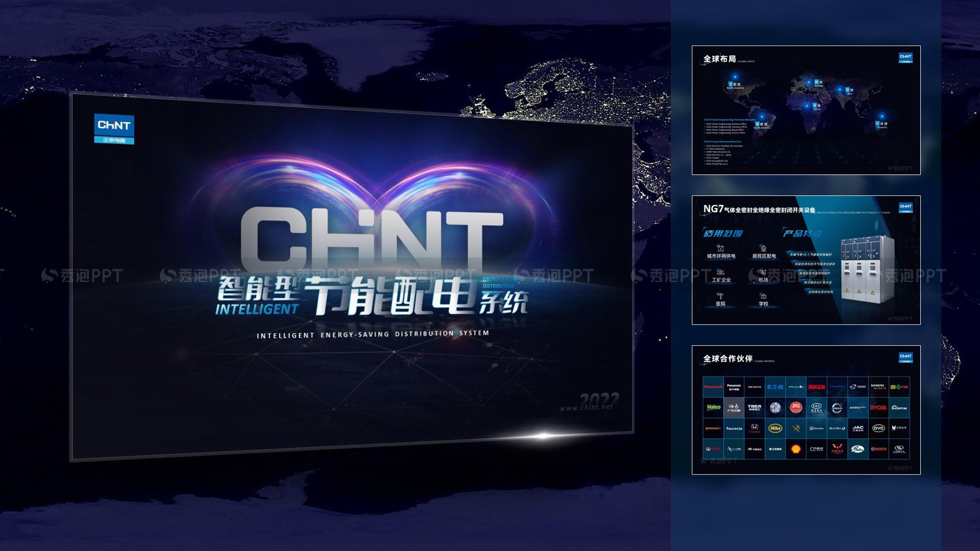Click the 产品特点 heading in NG7 slide
The width and height of the screenshot is (980, 551).
click(802, 233)
